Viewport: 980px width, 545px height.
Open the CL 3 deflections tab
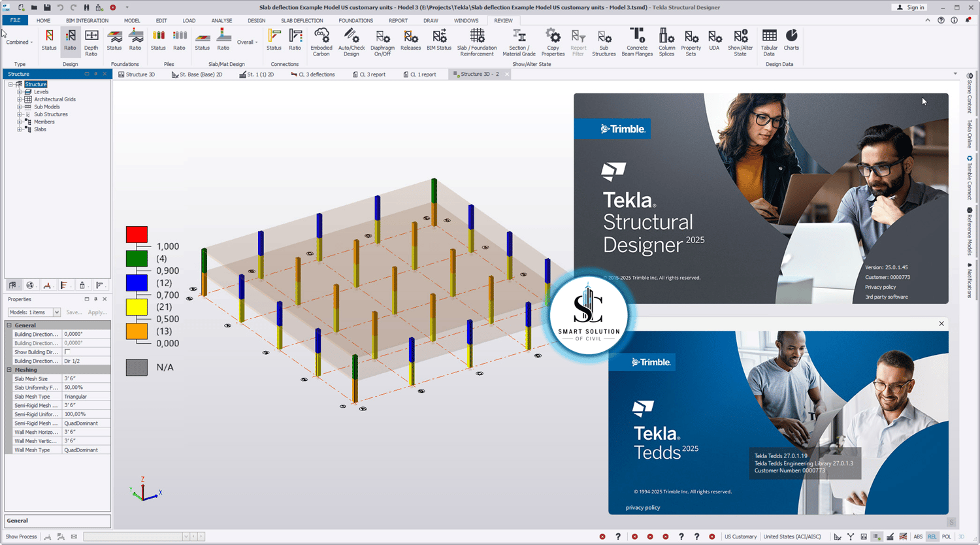[313, 74]
